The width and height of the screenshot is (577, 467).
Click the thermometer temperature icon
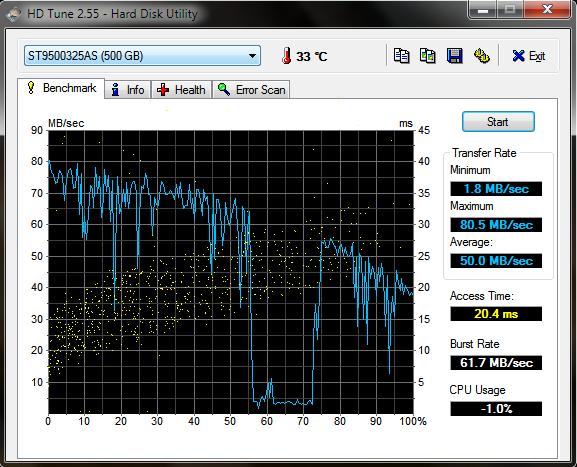point(286,56)
